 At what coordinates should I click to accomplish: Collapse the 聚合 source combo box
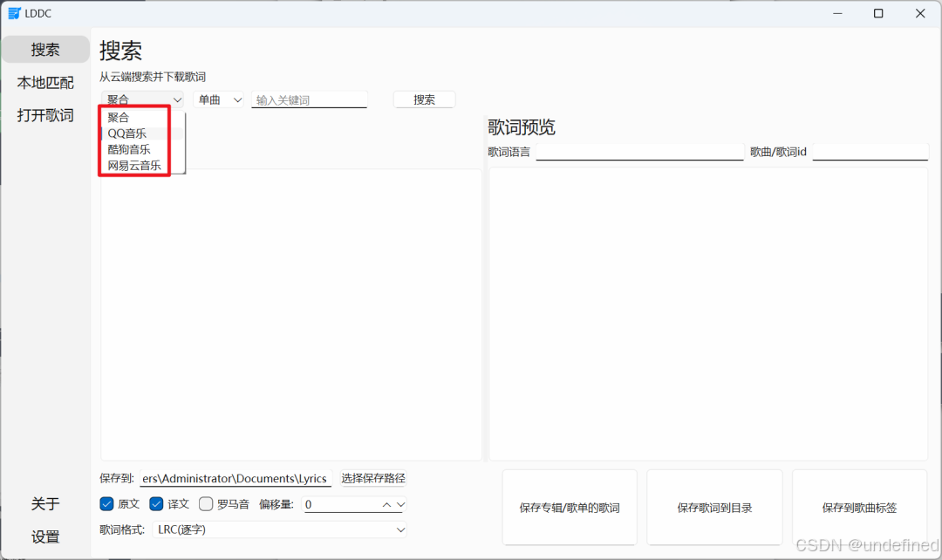pyautogui.click(x=142, y=99)
